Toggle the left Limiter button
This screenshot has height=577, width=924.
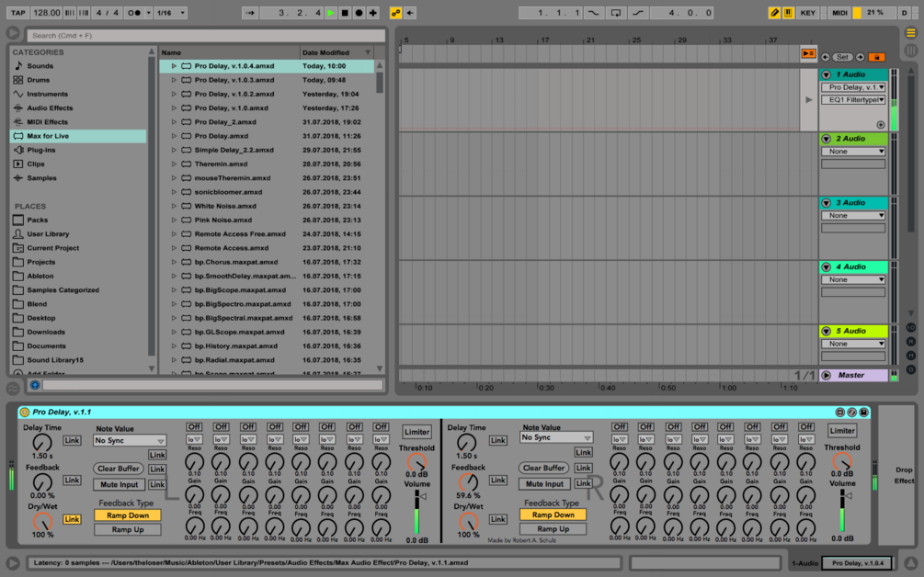[416, 432]
